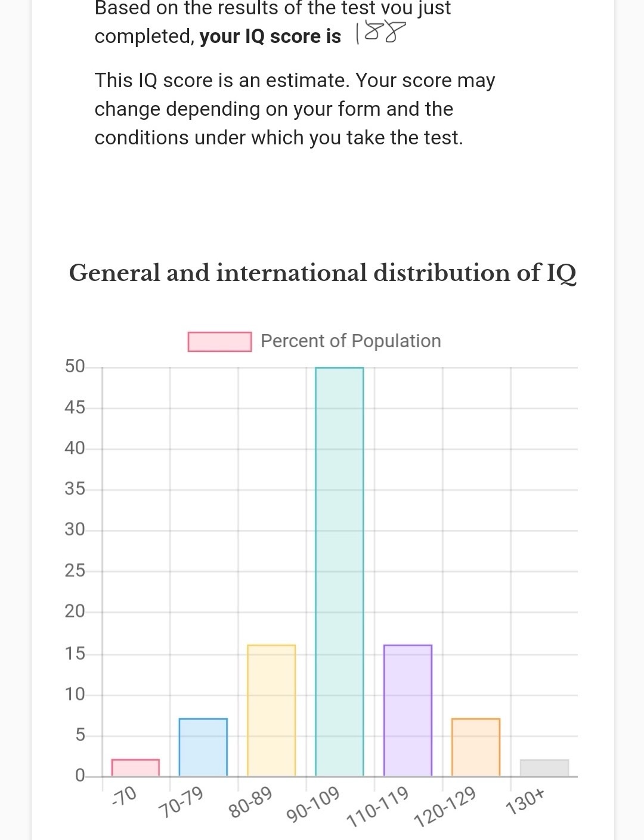Click the 50 value on the y-axis

pos(75,366)
